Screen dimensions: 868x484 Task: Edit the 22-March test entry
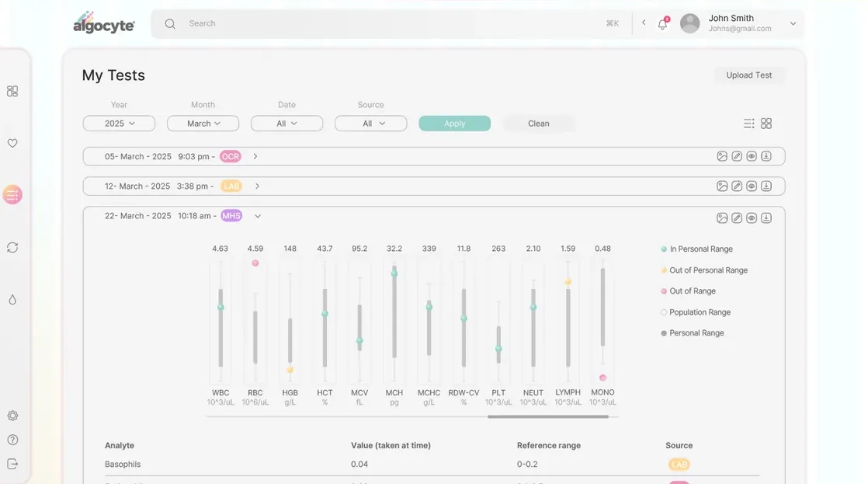[x=737, y=218]
